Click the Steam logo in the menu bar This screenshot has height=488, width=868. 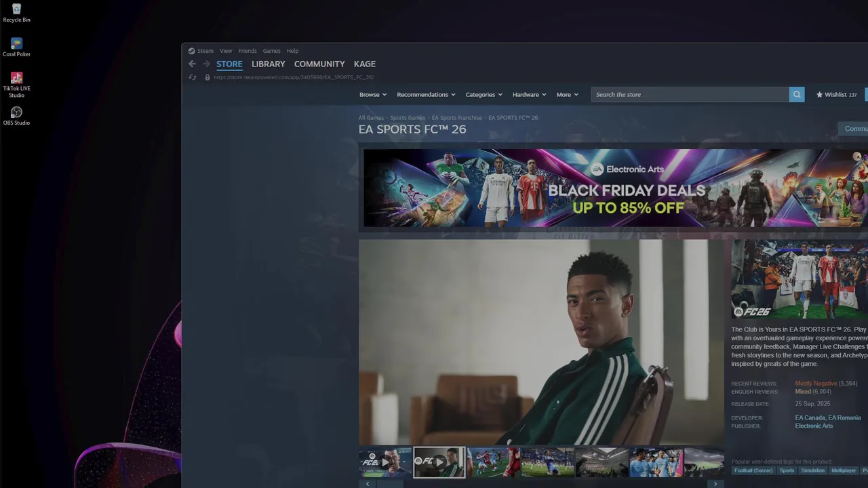tap(191, 51)
